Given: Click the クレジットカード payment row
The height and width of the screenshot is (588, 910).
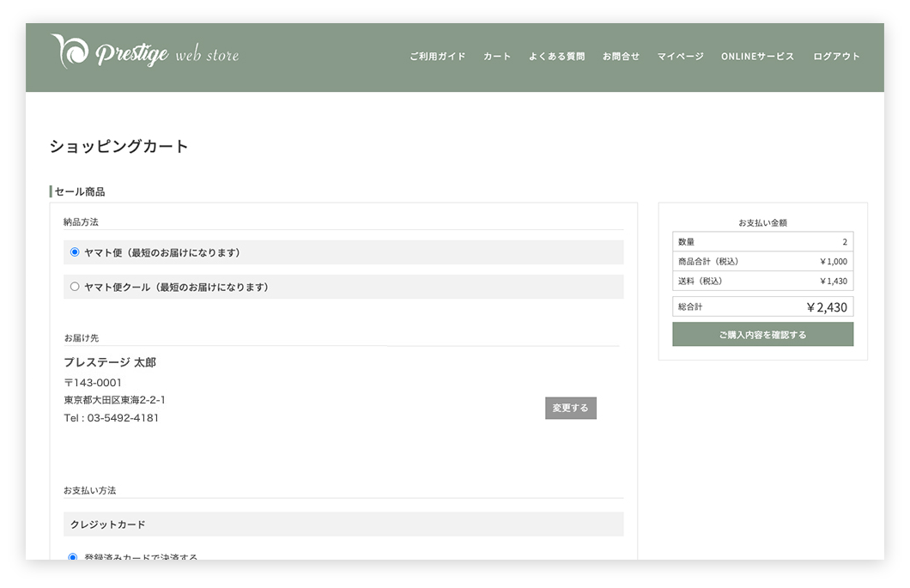Looking at the screenshot, I should click(x=343, y=524).
